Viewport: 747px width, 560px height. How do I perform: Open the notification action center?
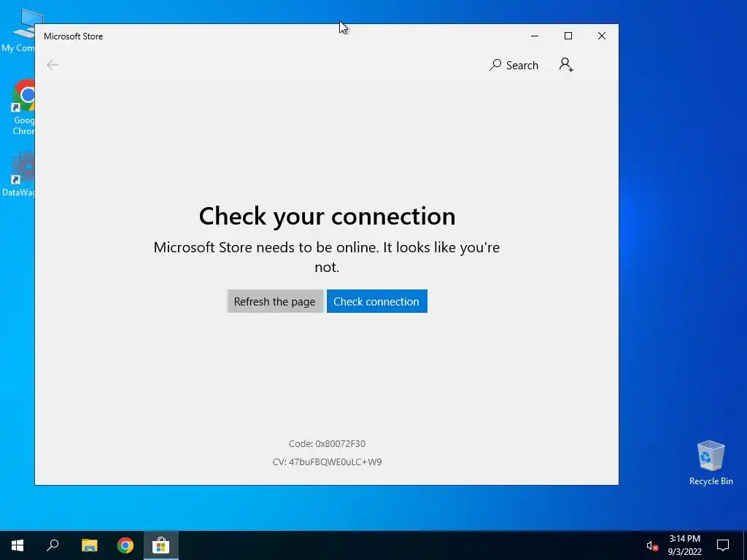(723, 545)
